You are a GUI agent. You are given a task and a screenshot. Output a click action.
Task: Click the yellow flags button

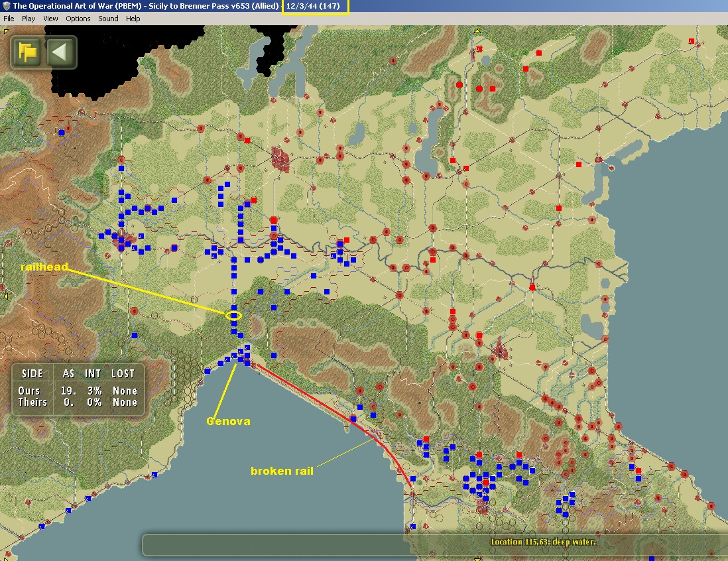(x=27, y=52)
